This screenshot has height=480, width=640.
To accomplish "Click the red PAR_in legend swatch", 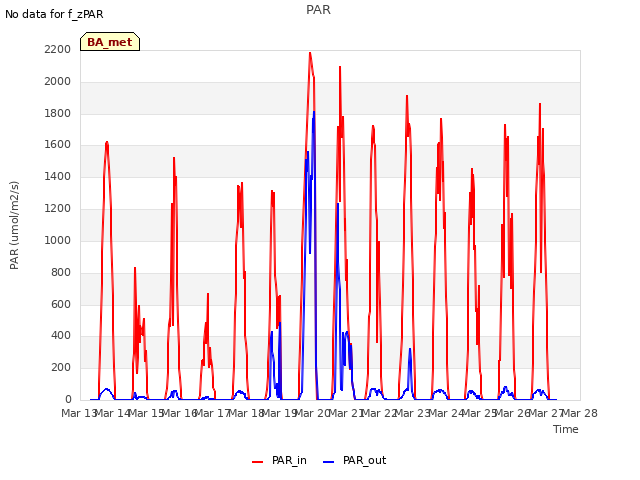I will click(258, 462).
